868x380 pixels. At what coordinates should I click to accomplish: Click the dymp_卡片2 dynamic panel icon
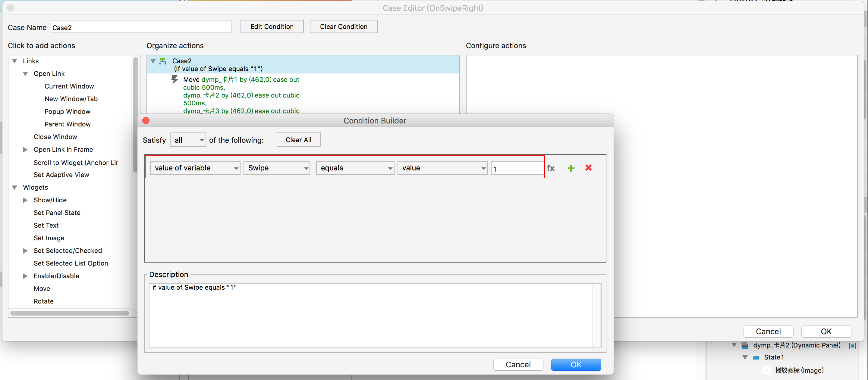pyautogui.click(x=745, y=345)
